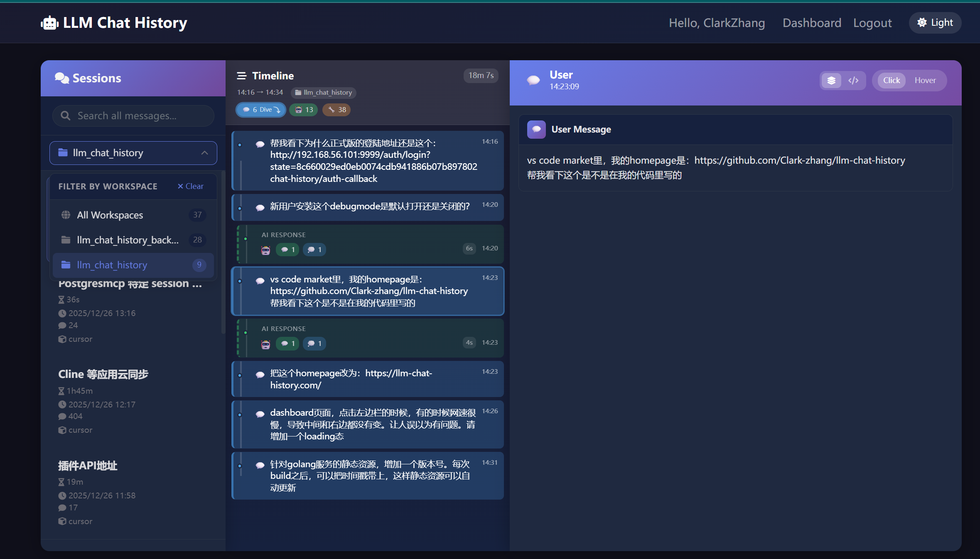The width and height of the screenshot is (980, 559).
Task: Click the wrench badge showing 38
Action: 336,110
